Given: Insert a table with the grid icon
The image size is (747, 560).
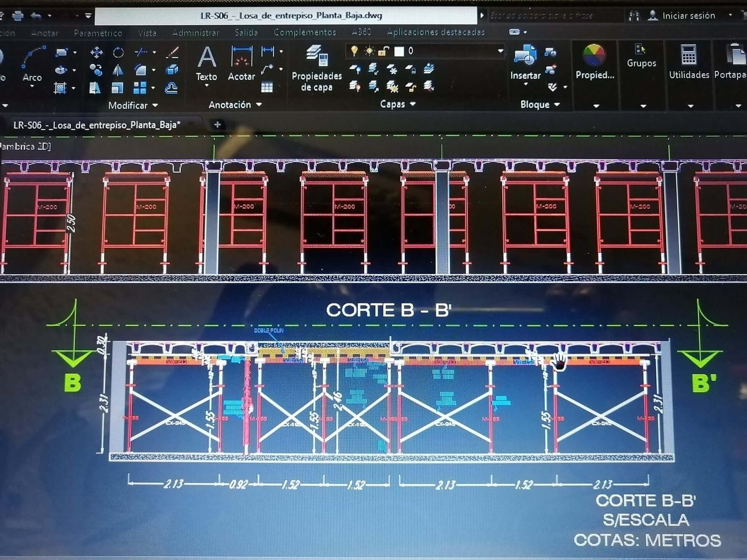Looking at the screenshot, I should tap(267, 87).
